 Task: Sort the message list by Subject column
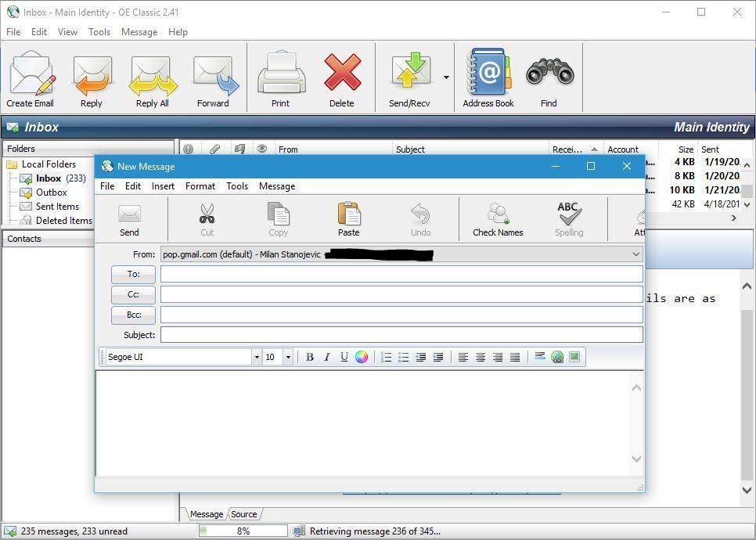pyautogui.click(x=470, y=149)
